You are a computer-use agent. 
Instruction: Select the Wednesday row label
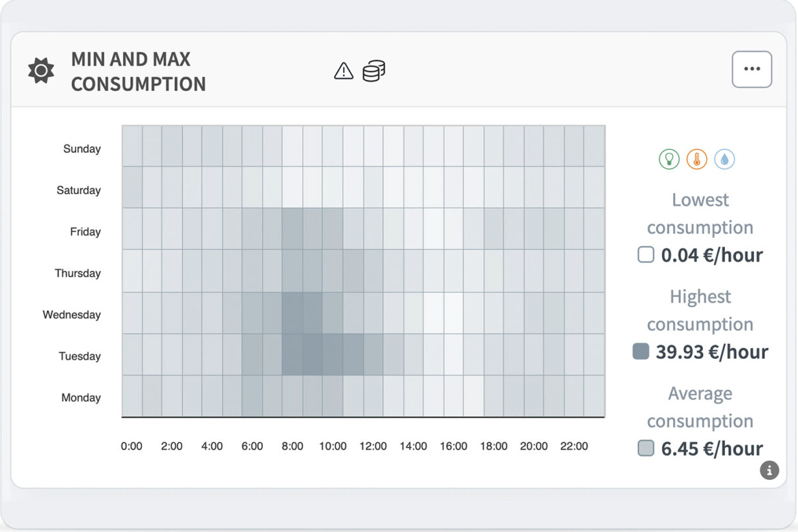click(72, 315)
